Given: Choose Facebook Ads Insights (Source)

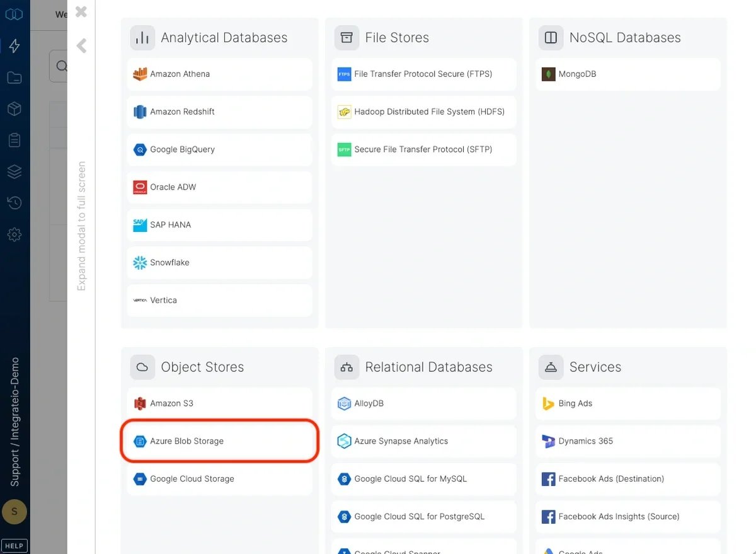Looking at the screenshot, I should tap(627, 517).
